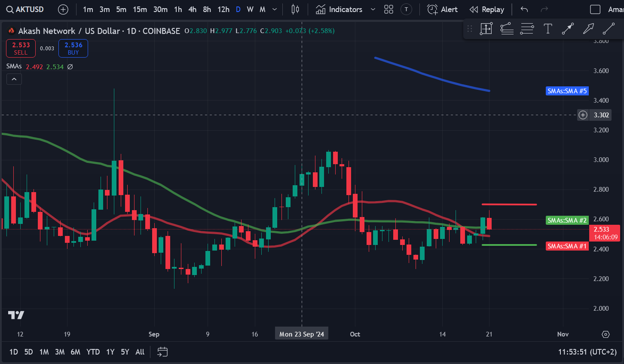Image resolution: width=624 pixels, height=364 pixels.
Task: Open timezone menu showing 11:53:51 (UTC+2)
Action: click(x=587, y=352)
